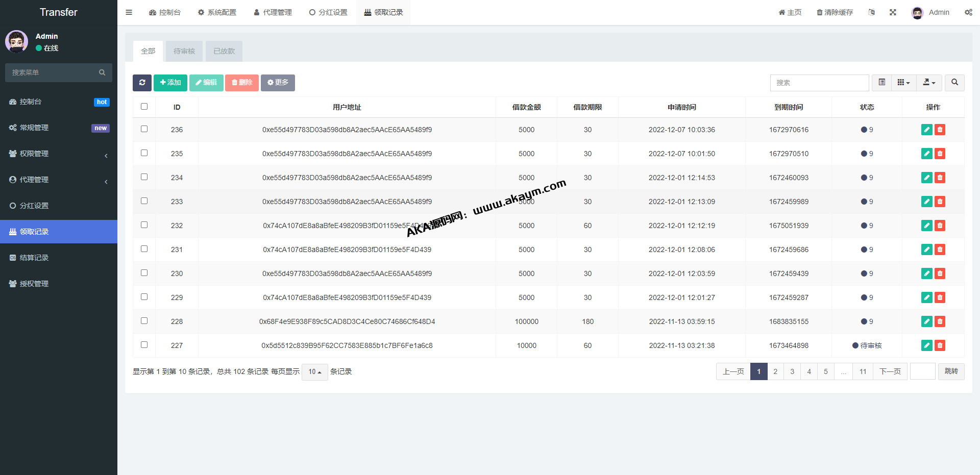The width and height of the screenshot is (980, 475).
Task: Click the search magnifier button beside export
Action: click(x=954, y=83)
